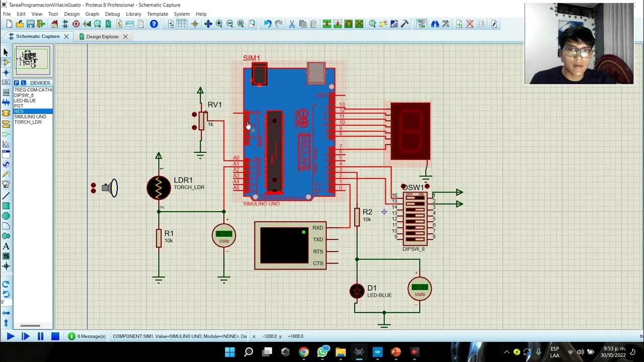Open the blue Help question mark icon
Viewport: 644px width, 362px height.
pyautogui.click(x=154, y=24)
